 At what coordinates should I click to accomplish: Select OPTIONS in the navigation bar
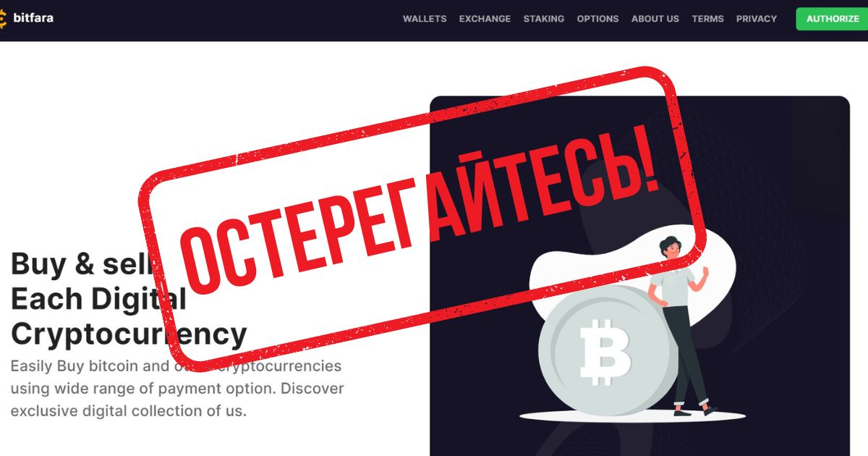pyautogui.click(x=597, y=19)
